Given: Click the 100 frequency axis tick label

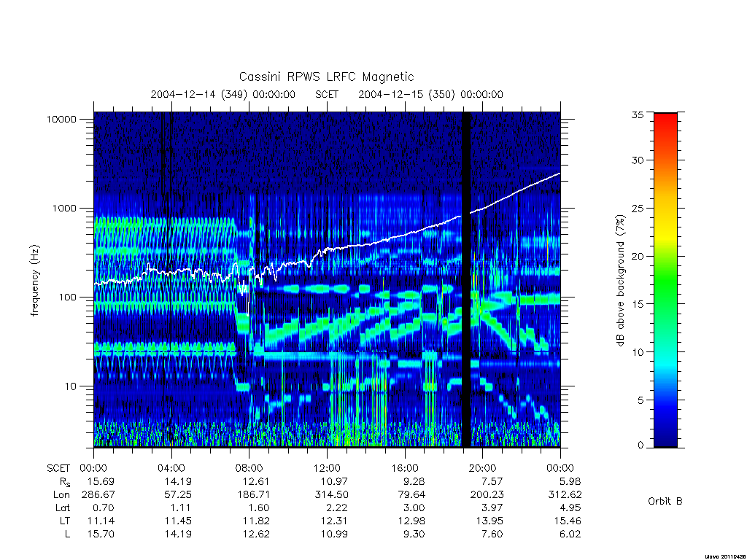Looking at the screenshot, I should pyautogui.click(x=67, y=297).
